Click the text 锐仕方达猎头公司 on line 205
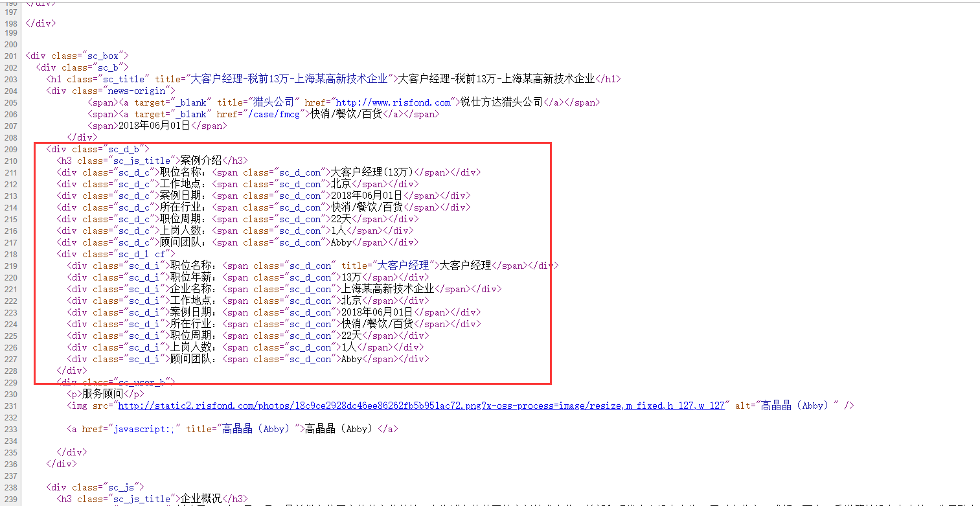 [501, 102]
